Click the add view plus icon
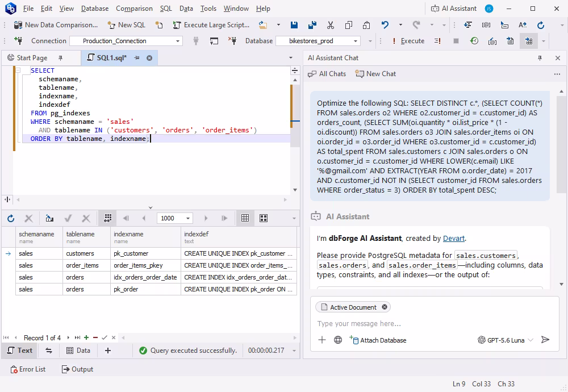568x392 pixels. [x=107, y=351]
